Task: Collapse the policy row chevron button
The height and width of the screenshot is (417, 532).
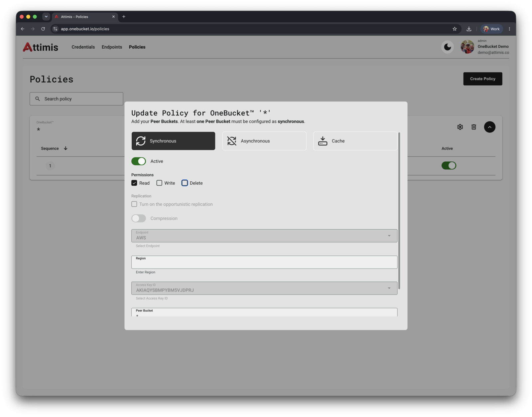Action: coord(489,127)
